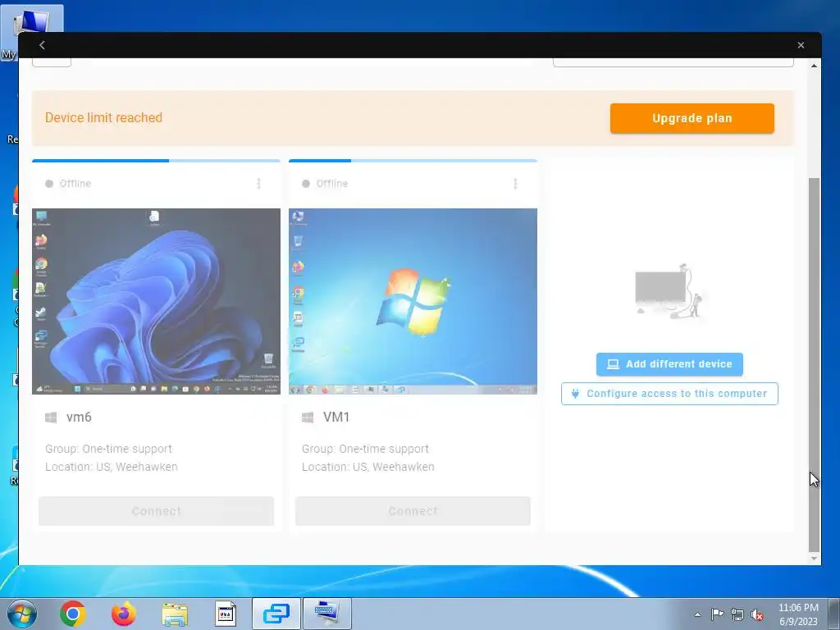The width and height of the screenshot is (840, 630).
Task: Open the taskbar clock and date
Action: click(797, 614)
